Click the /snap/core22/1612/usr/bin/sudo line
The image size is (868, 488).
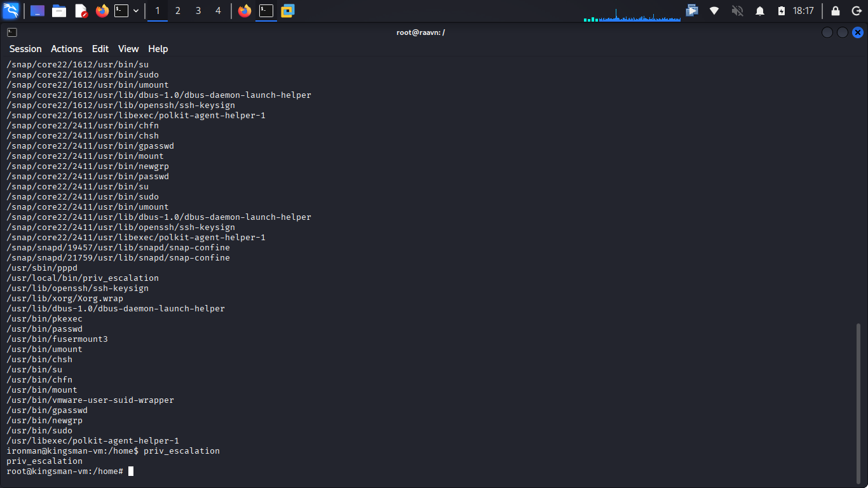(83, 75)
